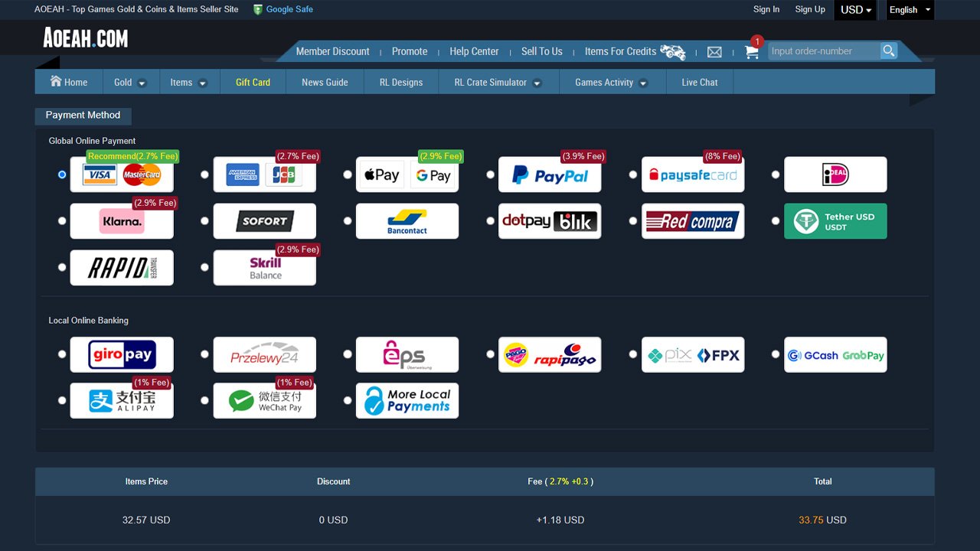Click the AOEAH.COM logo

click(x=85, y=37)
